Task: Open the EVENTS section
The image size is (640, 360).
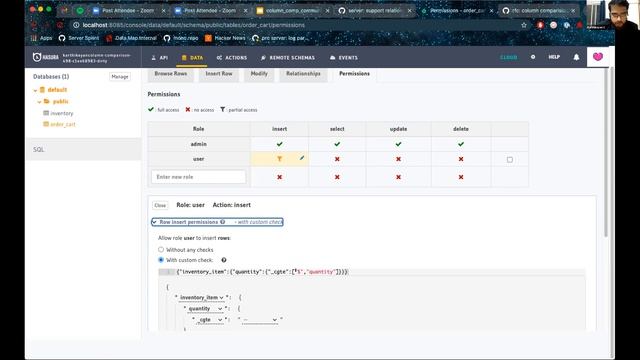Action: point(344,58)
